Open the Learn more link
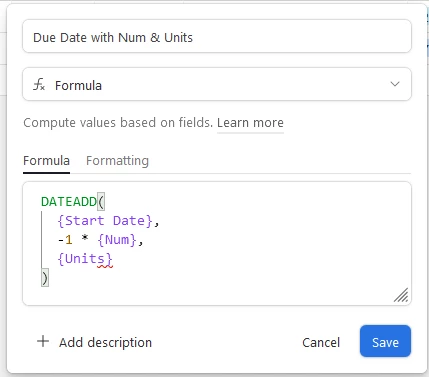This screenshot has height=377, width=429. [x=250, y=123]
